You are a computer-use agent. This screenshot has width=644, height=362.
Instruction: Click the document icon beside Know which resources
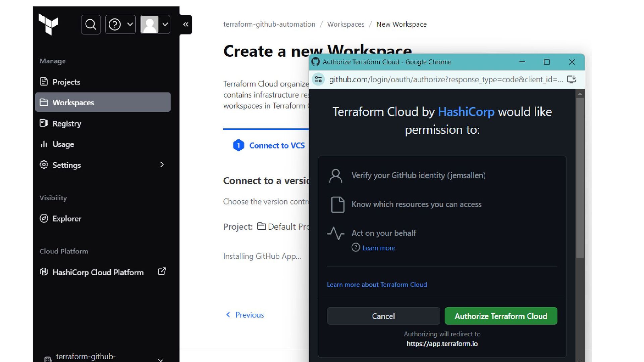[338, 204]
